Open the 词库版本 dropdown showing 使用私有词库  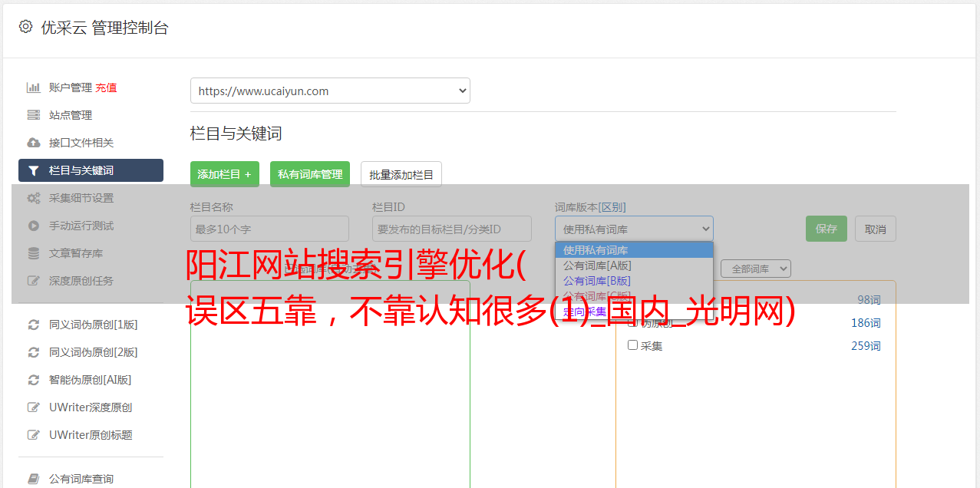click(634, 229)
